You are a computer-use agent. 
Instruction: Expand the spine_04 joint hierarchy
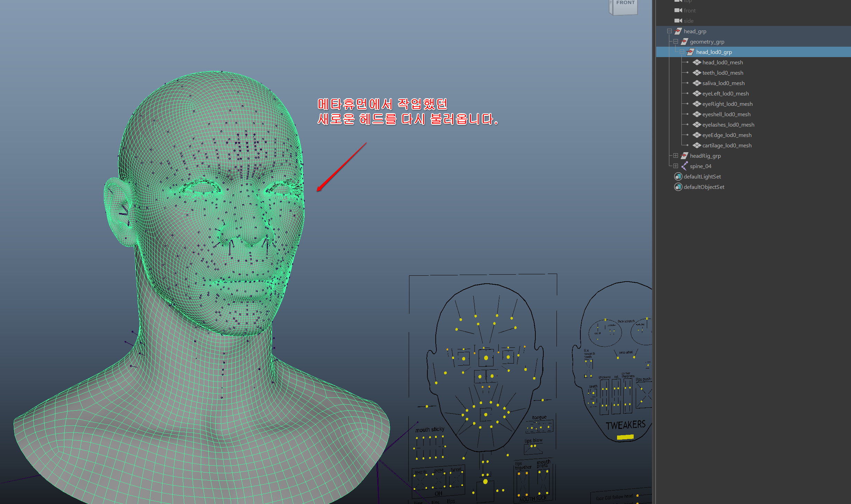pos(676,166)
